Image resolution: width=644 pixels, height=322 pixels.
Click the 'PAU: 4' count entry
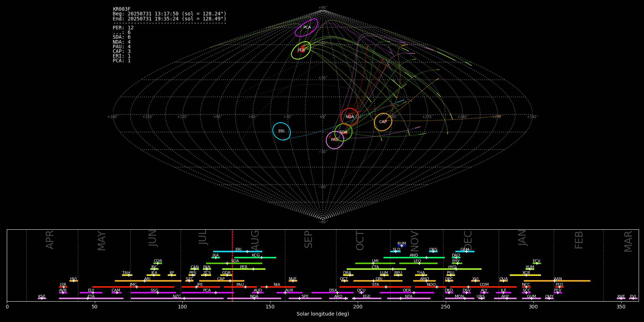click(122, 47)
